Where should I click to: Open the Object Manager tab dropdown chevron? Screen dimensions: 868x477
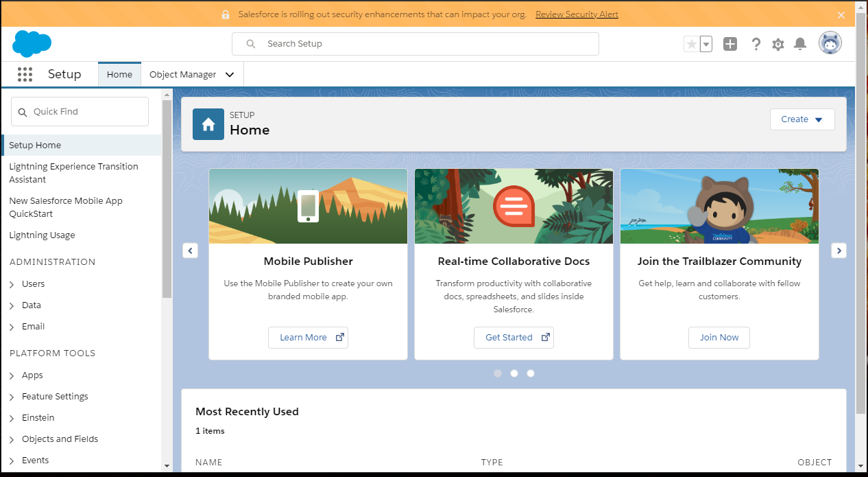click(230, 75)
